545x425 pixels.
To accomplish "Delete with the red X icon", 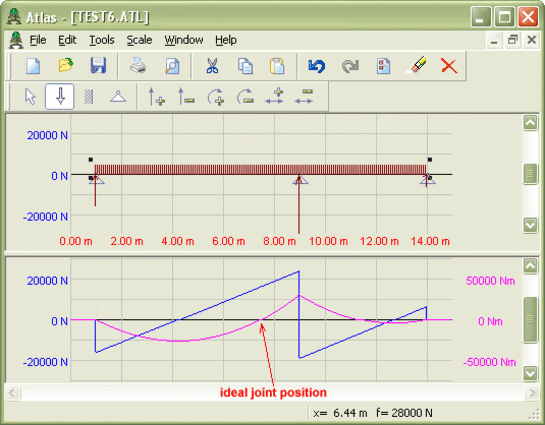I will (x=449, y=66).
